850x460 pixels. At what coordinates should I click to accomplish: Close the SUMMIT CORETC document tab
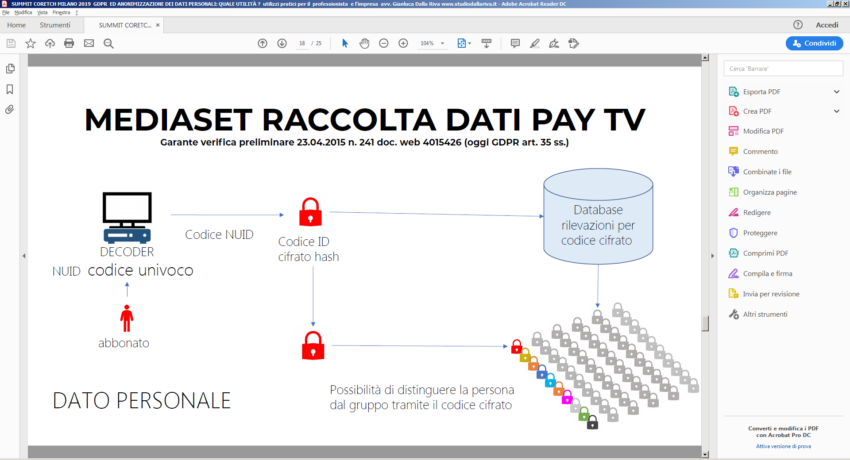(158, 25)
